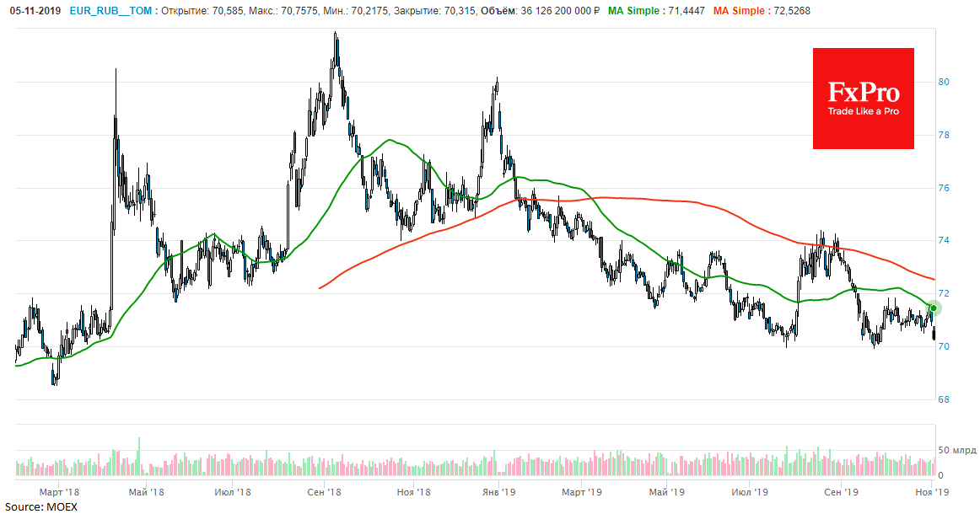Click the 68 price axis label
980x514 pixels.
tap(944, 399)
